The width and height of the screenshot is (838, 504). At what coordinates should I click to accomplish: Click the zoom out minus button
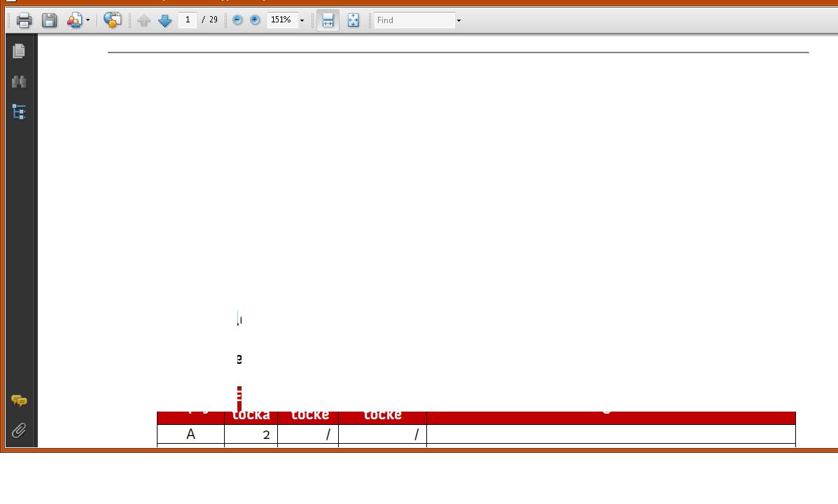pos(238,20)
